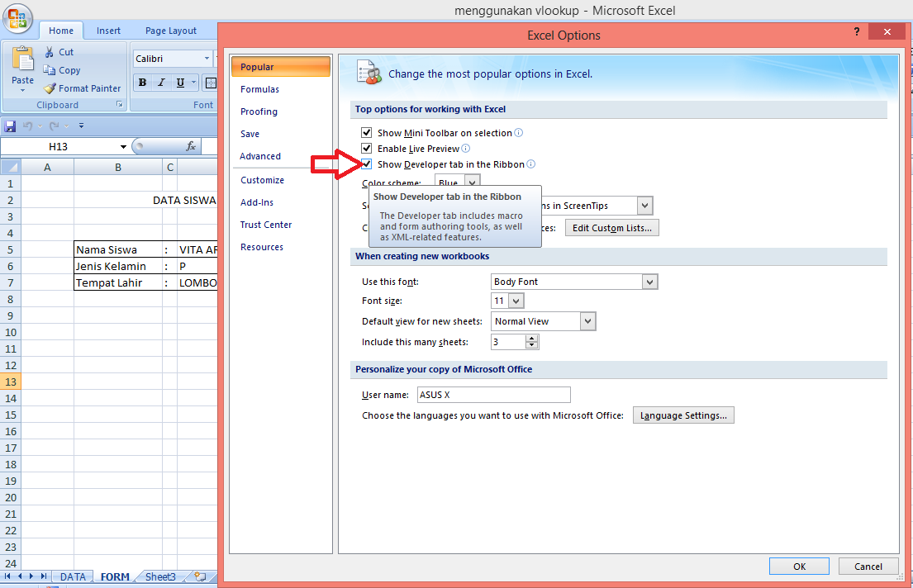Click the Edit Custom Lists button
Image resolution: width=913 pixels, height=588 pixels.
pyautogui.click(x=612, y=228)
